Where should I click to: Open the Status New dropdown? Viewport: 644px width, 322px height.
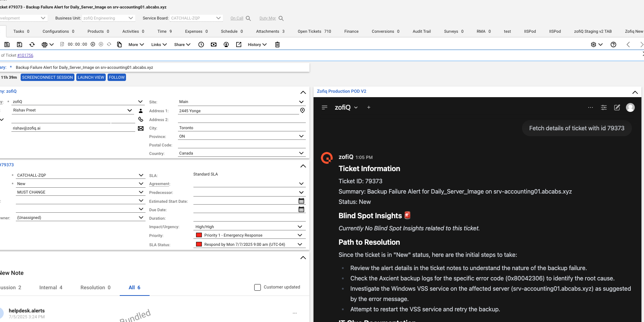point(141,184)
